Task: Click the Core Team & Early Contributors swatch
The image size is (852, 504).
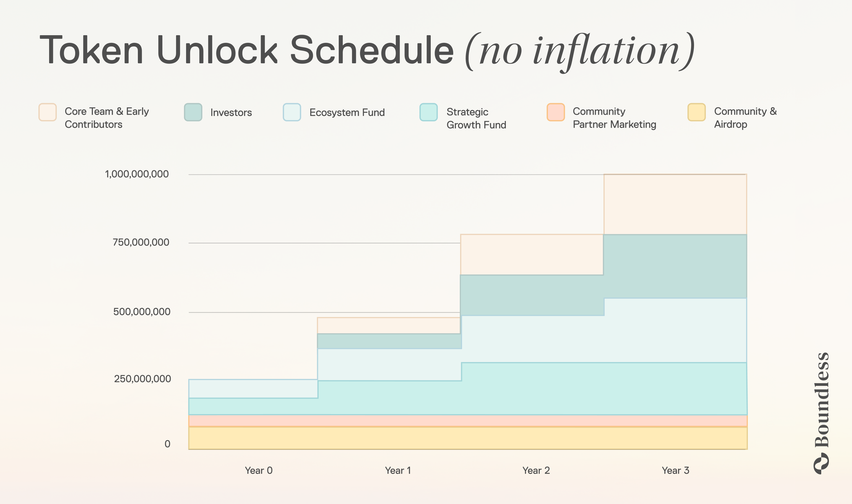Action: tap(48, 112)
